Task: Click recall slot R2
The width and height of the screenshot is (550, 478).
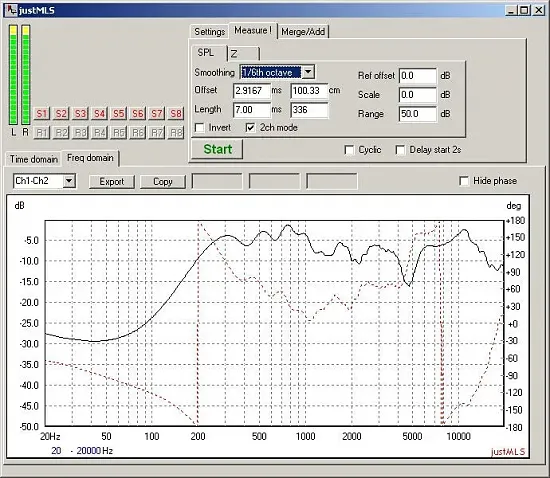Action: 61,133
